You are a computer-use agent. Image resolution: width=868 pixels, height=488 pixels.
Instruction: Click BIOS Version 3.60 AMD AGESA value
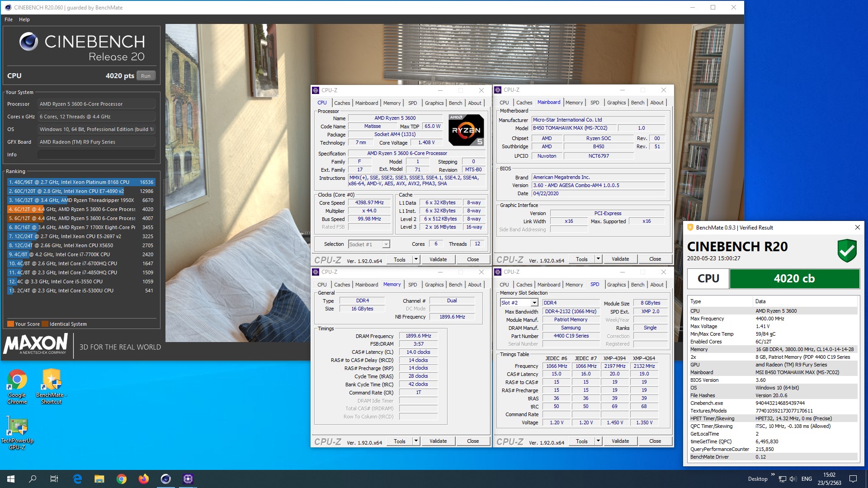(598, 185)
